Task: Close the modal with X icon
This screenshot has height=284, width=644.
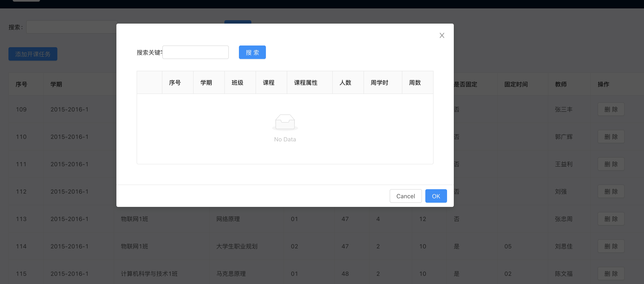Action: coord(442,35)
